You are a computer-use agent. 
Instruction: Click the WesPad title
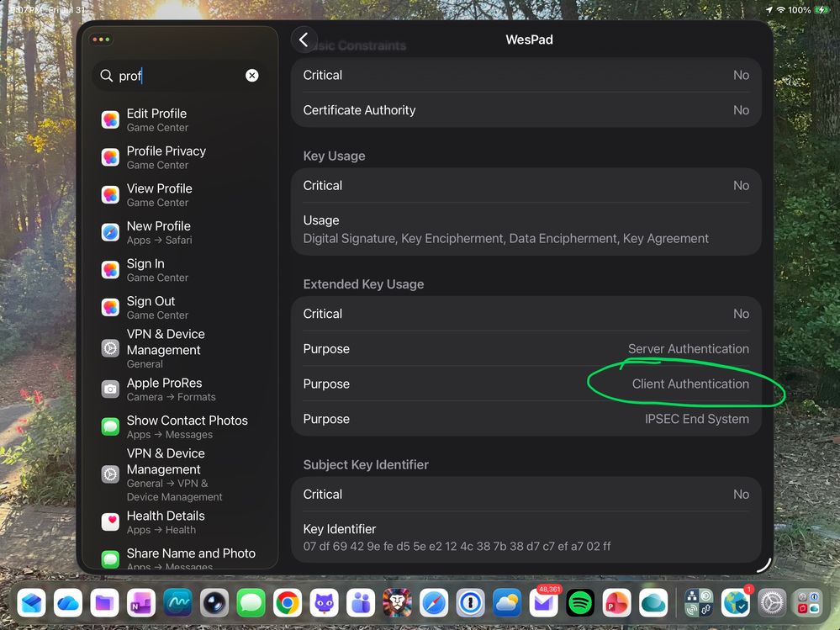pyautogui.click(x=529, y=40)
